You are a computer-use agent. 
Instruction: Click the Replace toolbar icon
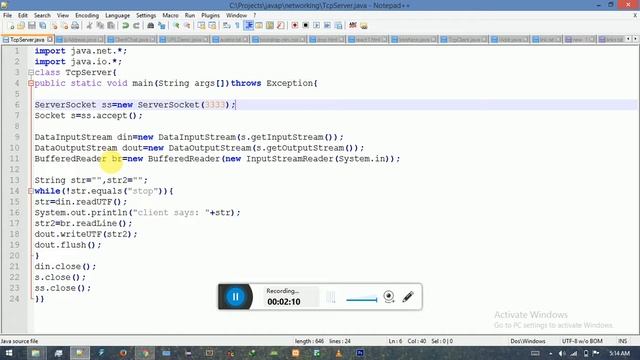click(x=162, y=26)
